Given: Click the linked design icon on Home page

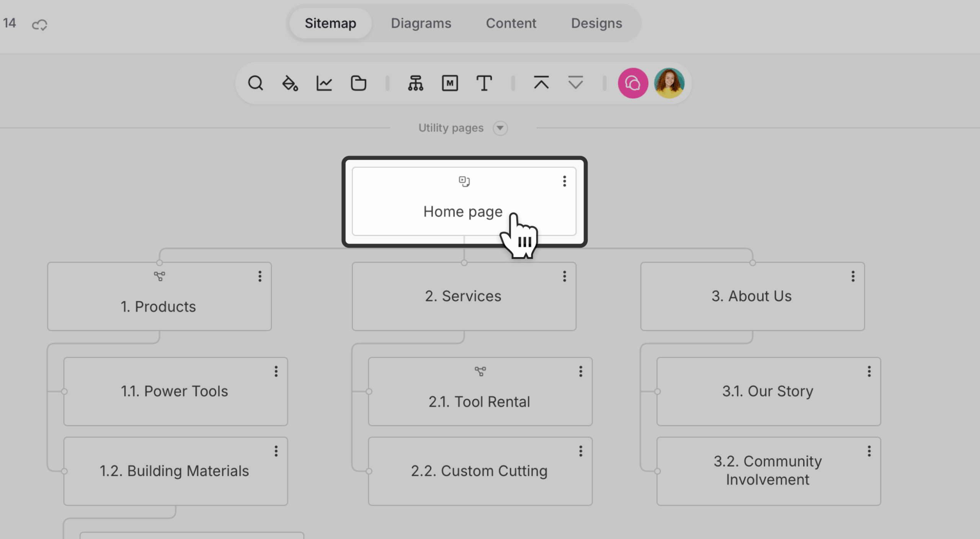Looking at the screenshot, I should [464, 181].
